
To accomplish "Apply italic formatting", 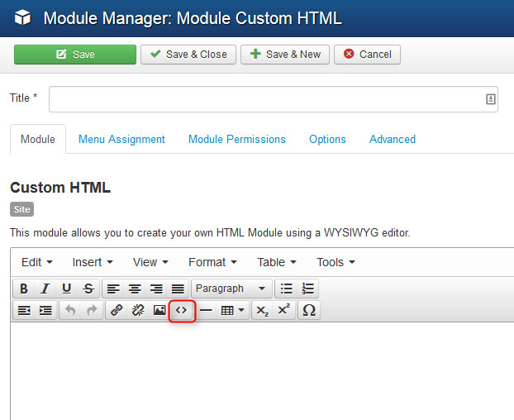I will click(45, 289).
